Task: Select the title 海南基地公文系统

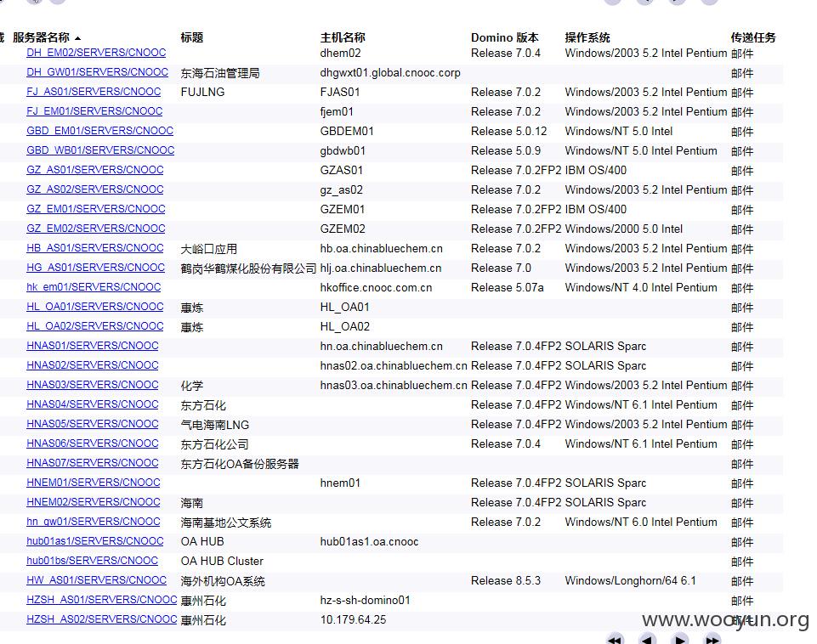Action: pyautogui.click(x=225, y=523)
